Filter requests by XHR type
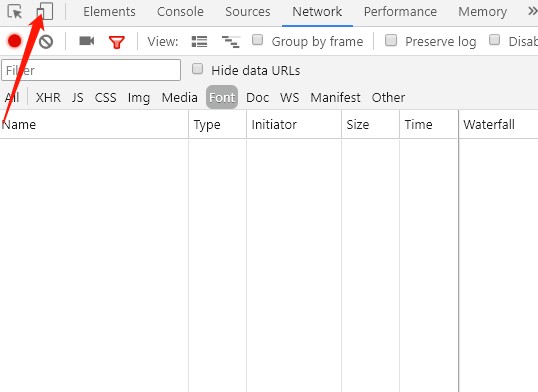 pyautogui.click(x=48, y=97)
